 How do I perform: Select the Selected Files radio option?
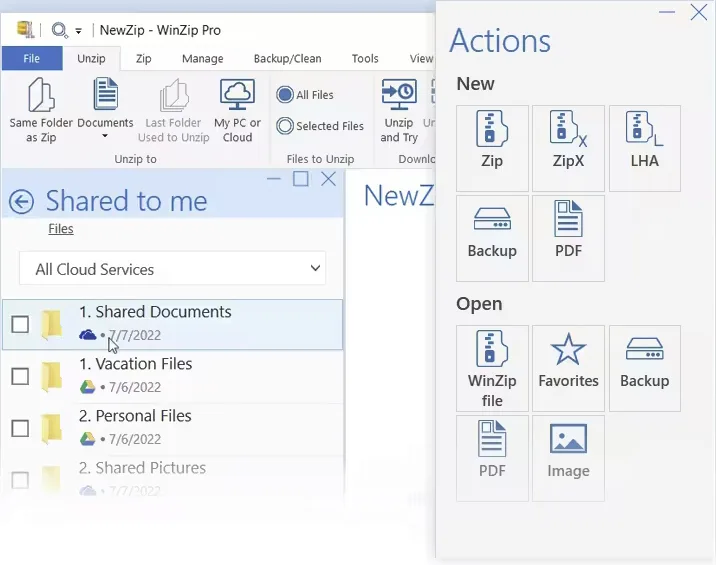(x=286, y=126)
